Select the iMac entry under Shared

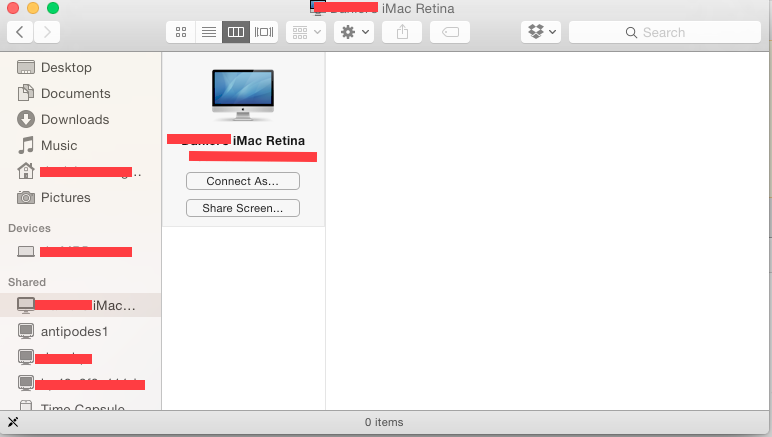81,305
